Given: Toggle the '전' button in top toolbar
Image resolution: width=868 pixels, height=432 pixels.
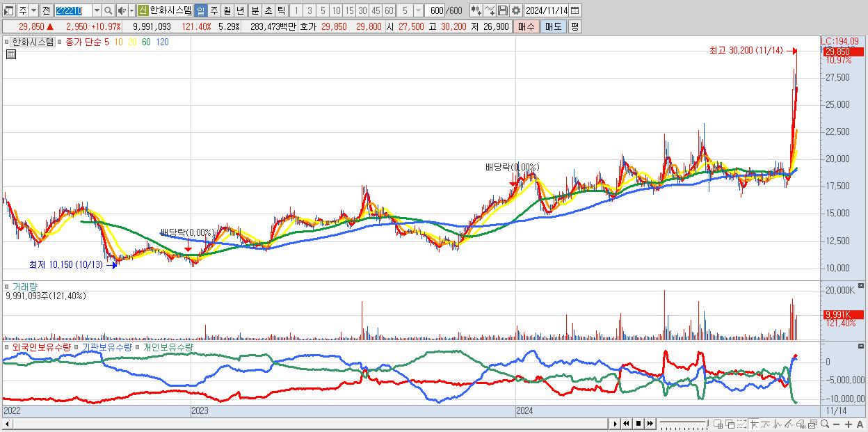Looking at the screenshot, I should [46, 10].
